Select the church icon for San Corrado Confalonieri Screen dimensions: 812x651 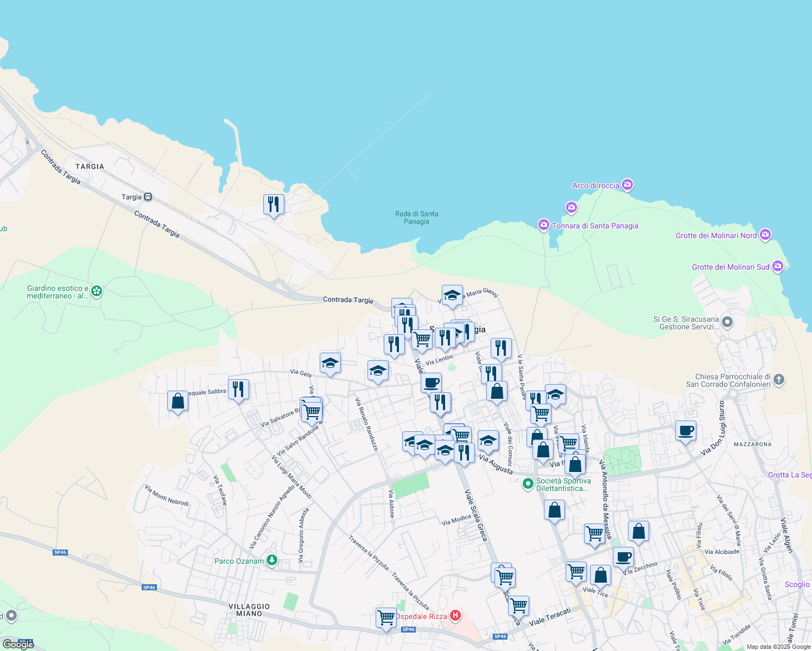[778, 380]
